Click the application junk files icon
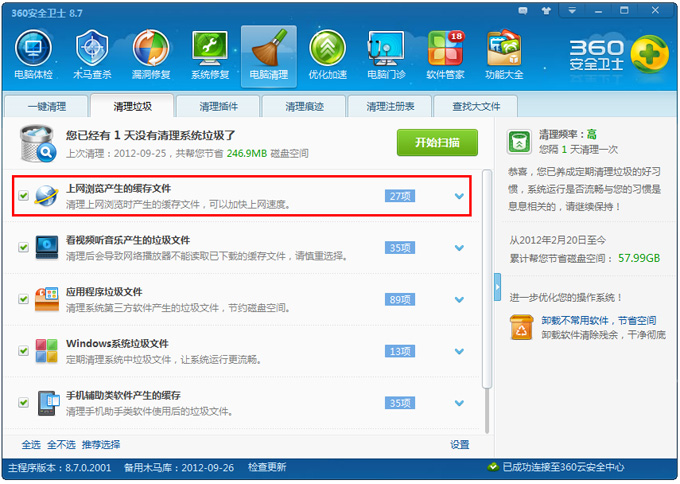This screenshot has width=680, height=484. (x=47, y=299)
